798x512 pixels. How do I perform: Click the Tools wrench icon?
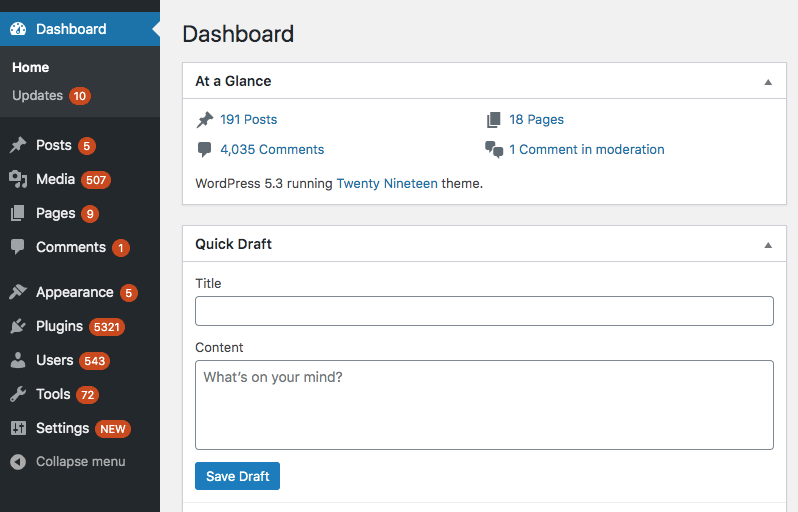18,394
